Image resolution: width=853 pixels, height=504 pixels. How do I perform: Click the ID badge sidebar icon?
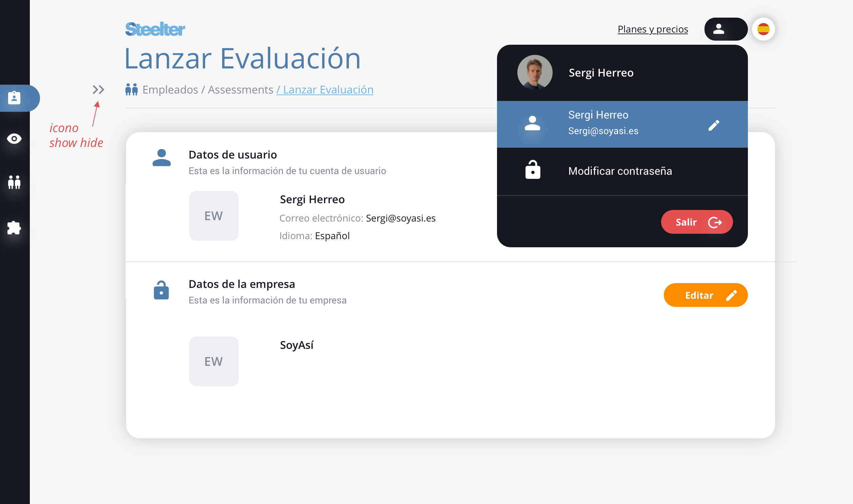tap(14, 98)
